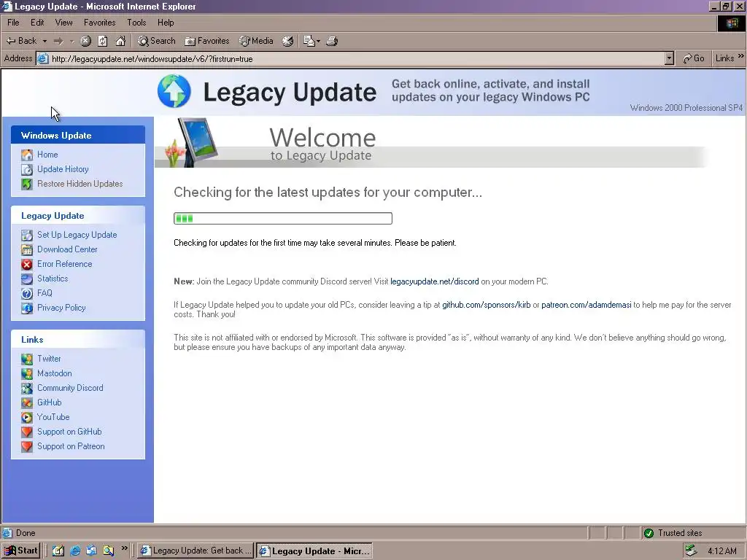The height and width of the screenshot is (560, 747).
Task: Click the Support on GitHub heart icon
Action: pyautogui.click(x=27, y=432)
